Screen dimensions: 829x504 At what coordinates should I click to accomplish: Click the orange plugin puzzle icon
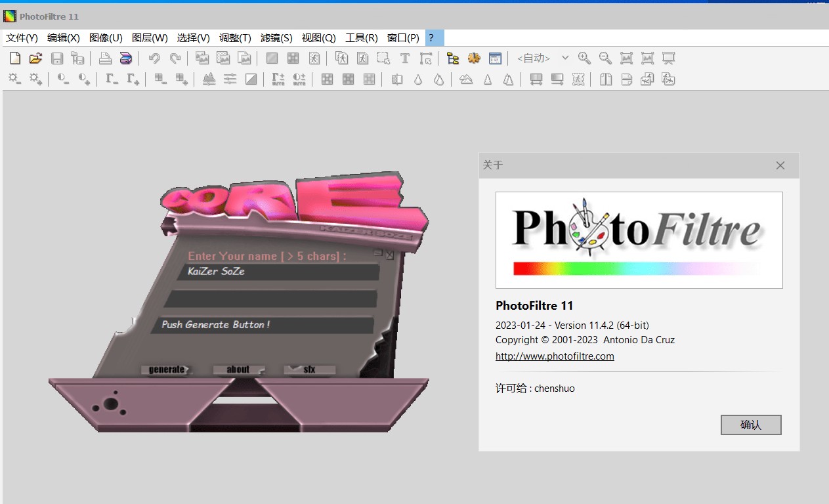click(474, 58)
